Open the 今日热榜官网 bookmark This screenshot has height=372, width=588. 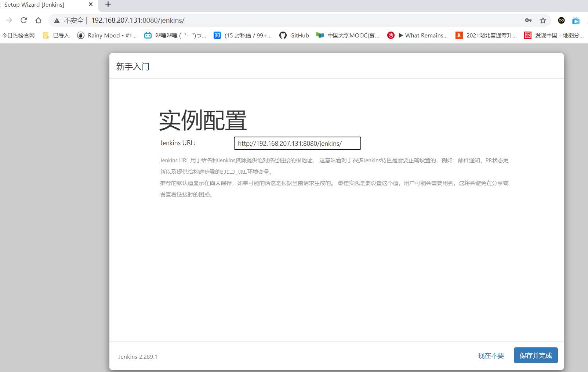coord(18,35)
